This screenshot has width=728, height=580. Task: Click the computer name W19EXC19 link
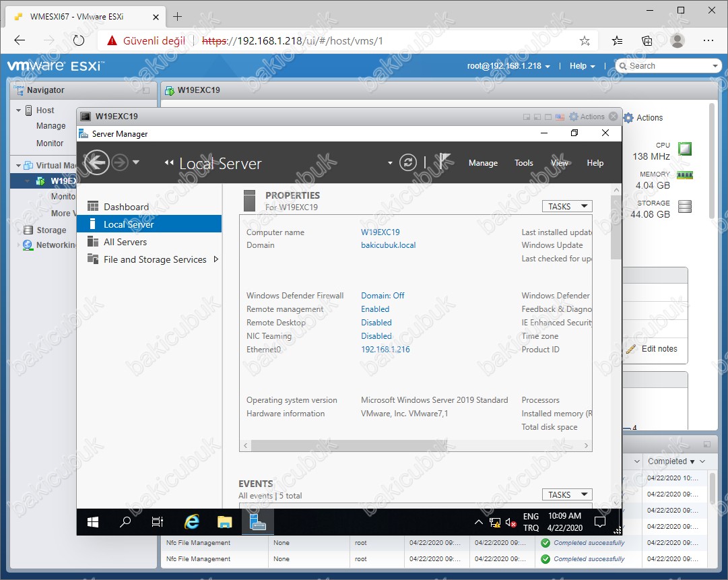point(380,232)
